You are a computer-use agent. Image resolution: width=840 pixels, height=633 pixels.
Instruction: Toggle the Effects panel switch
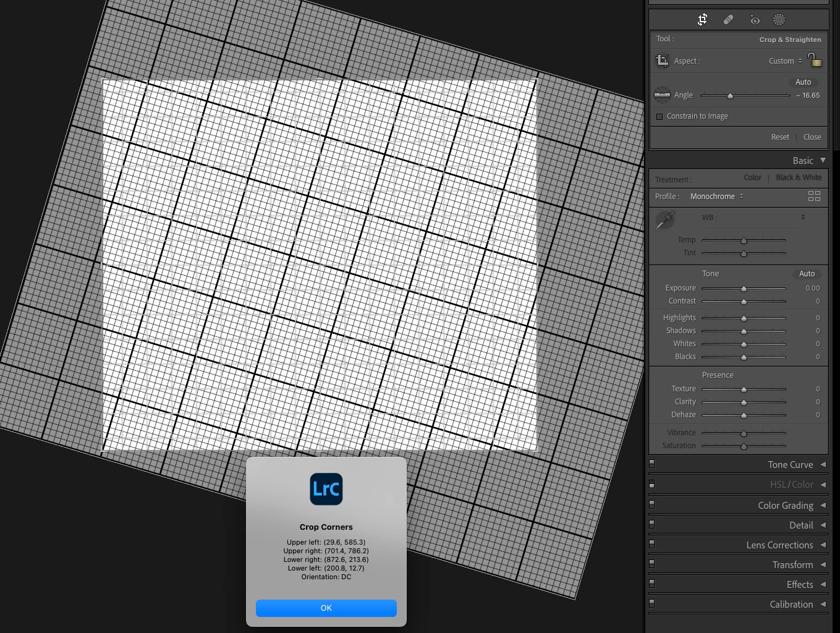pos(651,584)
